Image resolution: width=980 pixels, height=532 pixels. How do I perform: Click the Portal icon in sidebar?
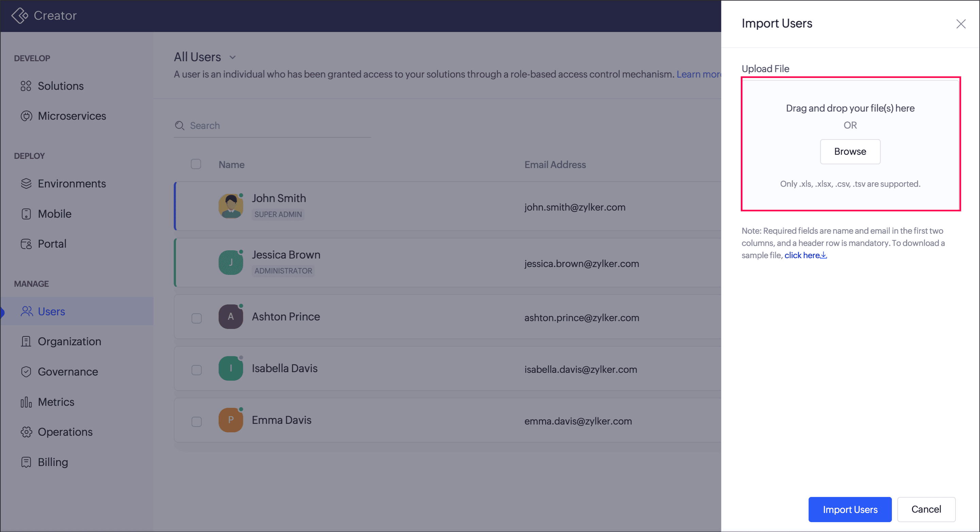[26, 244]
